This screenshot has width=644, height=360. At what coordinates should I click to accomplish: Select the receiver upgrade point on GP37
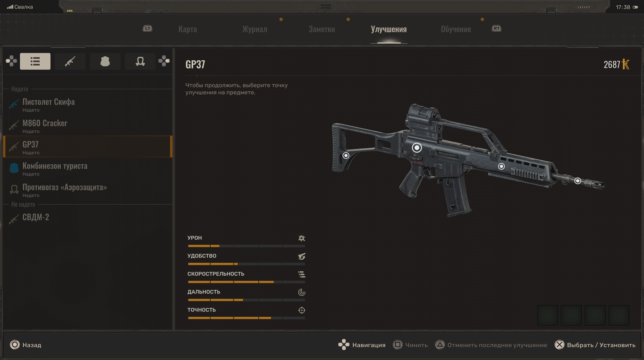point(417,147)
